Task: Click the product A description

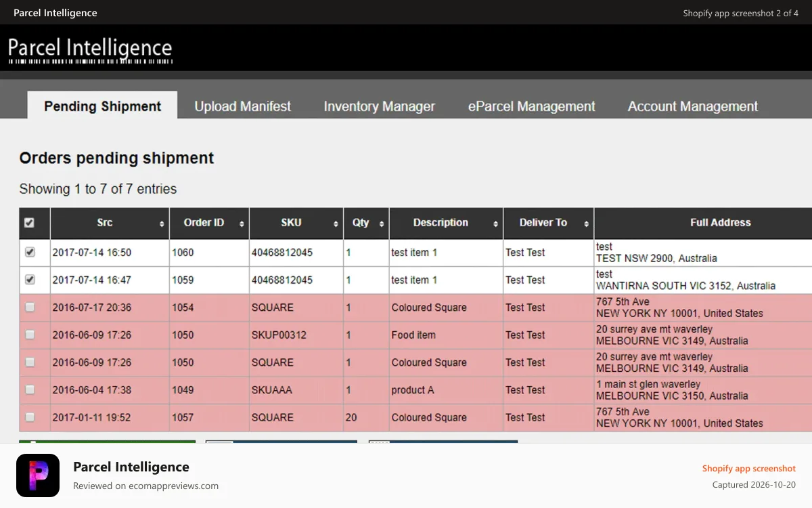Action: point(413,389)
